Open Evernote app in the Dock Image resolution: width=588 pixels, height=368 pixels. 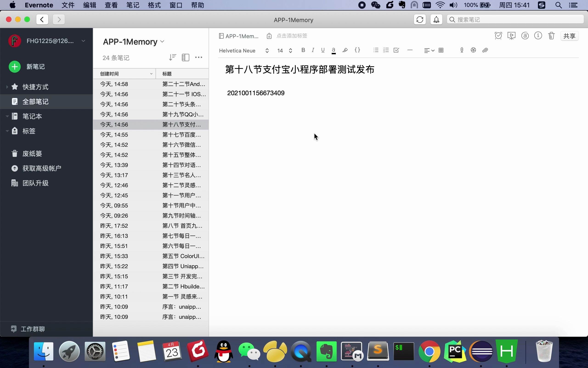coord(326,351)
